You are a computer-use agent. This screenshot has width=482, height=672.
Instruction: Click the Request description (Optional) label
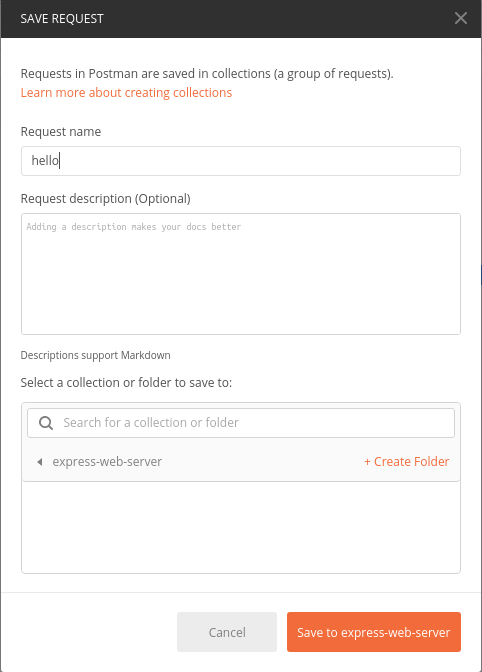[x=106, y=199]
